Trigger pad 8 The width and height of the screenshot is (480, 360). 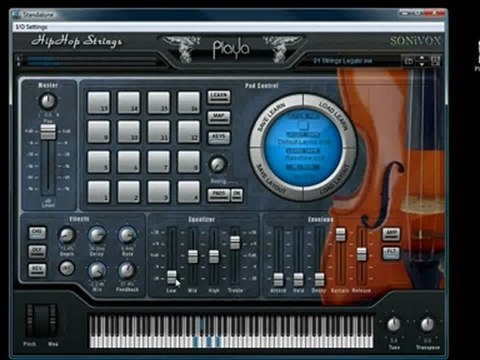(x=189, y=162)
